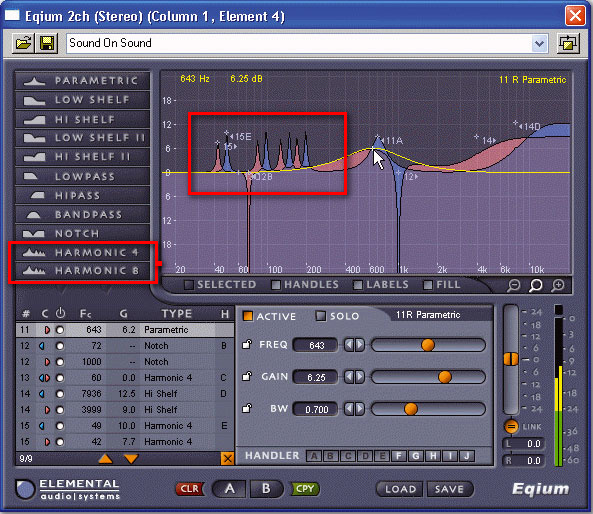Toggle power for filter 11 Parametric row
Image resolution: width=593 pixels, height=514 pixels.
coord(60,330)
